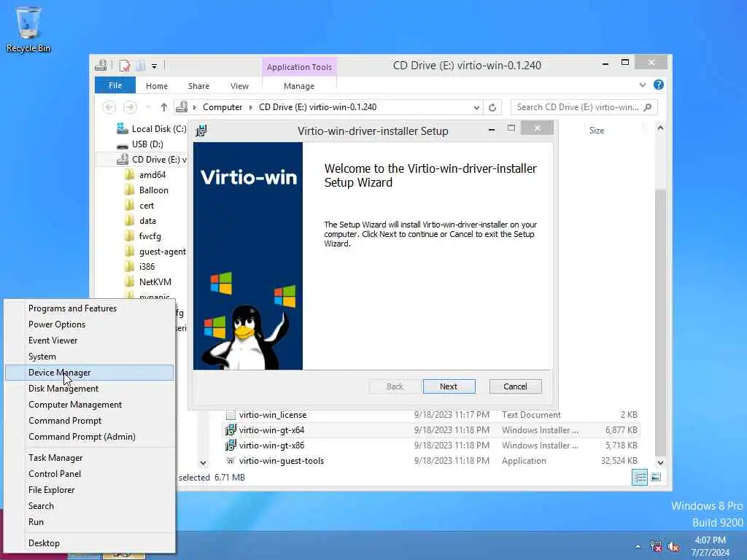Select the virtio-win-gt-x86 installer file icon

tap(231, 446)
